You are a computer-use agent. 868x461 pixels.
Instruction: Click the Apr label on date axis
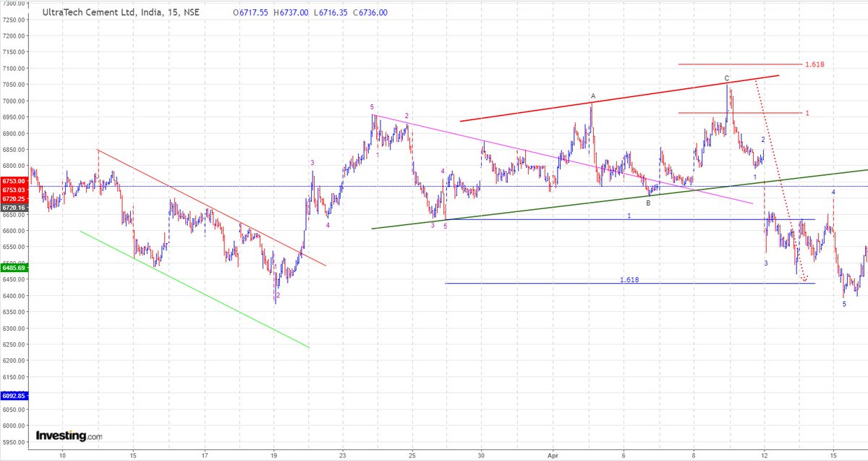tap(551, 456)
